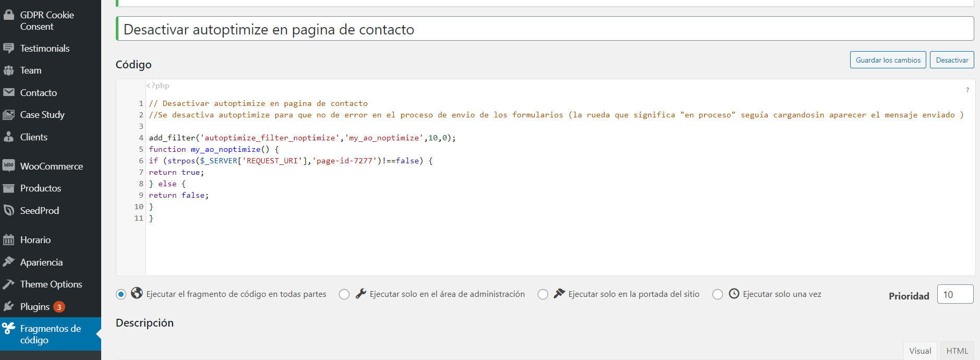Select Ejecutar solo en el área de administración
This screenshot has width=980, height=360.
point(344,294)
